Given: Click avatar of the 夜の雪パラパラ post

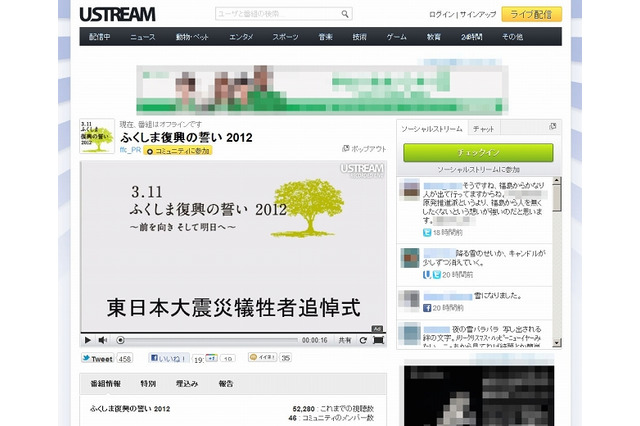Looking at the screenshot, I should click(409, 333).
